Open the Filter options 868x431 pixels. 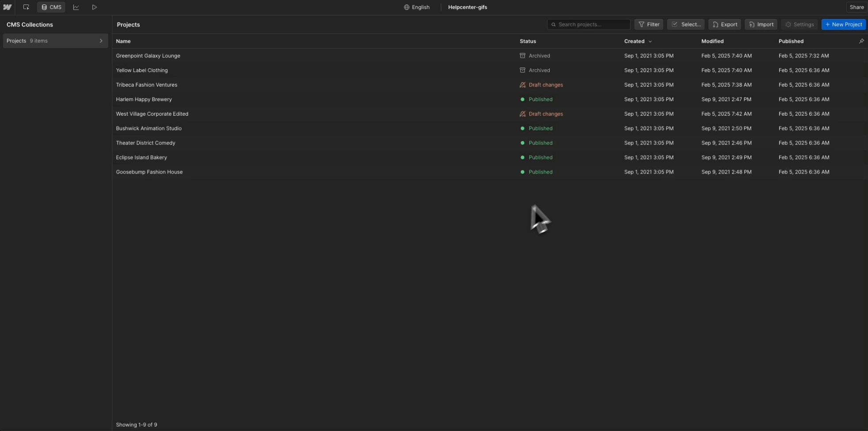click(x=649, y=24)
